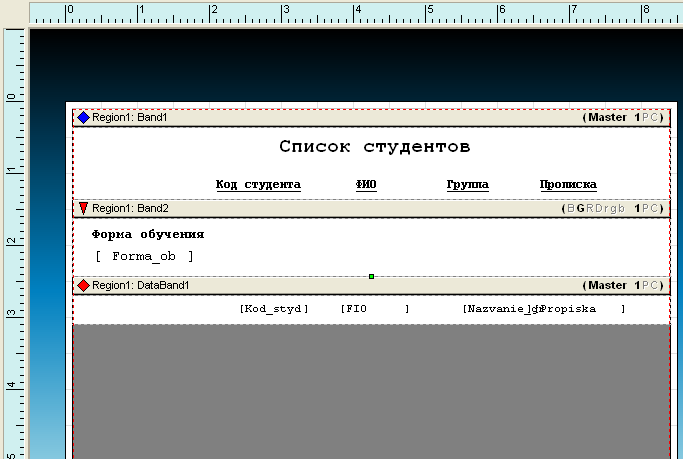Click the Master indicator on DataBand1 header
Image resolution: width=683 pixels, height=459 pixels.
click(x=607, y=285)
